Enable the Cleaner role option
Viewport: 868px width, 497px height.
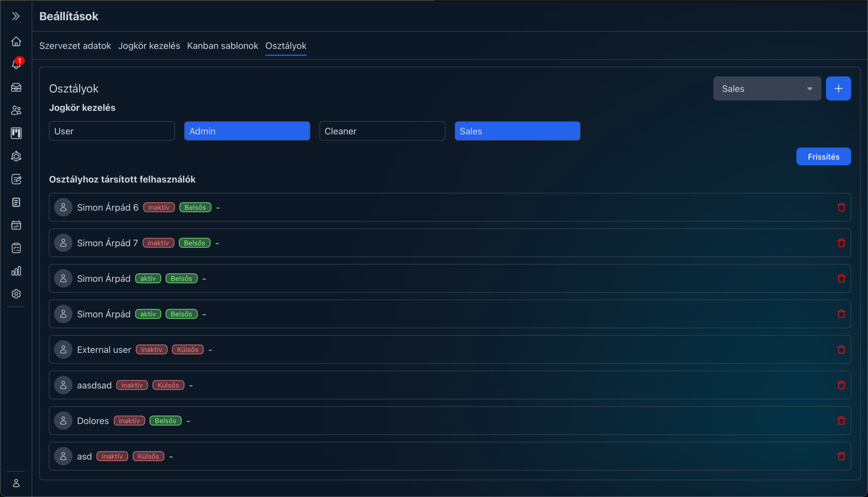pyautogui.click(x=382, y=131)
